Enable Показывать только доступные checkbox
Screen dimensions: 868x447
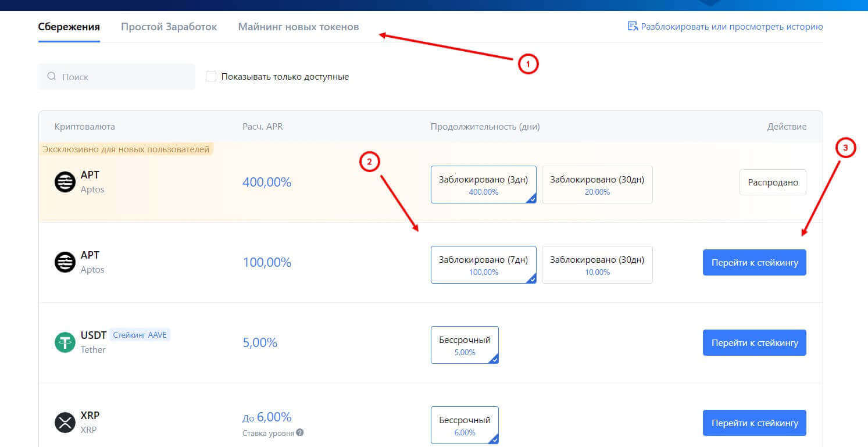tap(211, 76)
